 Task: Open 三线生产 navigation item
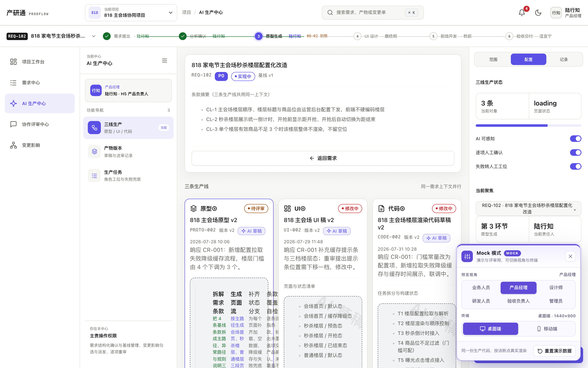pyautogui.click(x=128, y=128)
